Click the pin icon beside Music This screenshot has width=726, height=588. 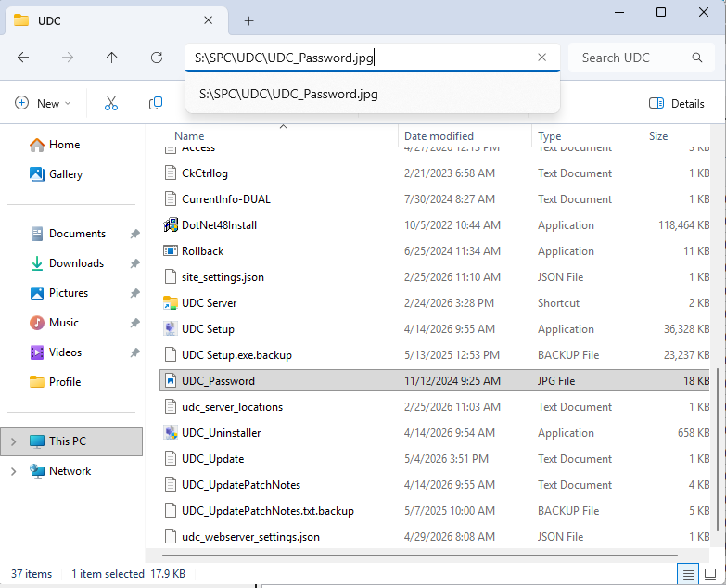tap(134, 323)
